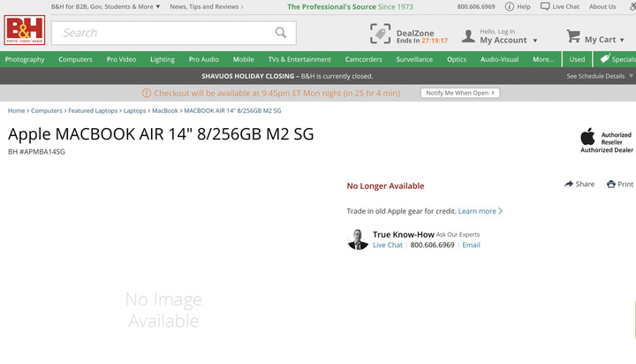Click the Help question mark icon
The width and height of the screenshot is (636, 364).
click(509, 6)
